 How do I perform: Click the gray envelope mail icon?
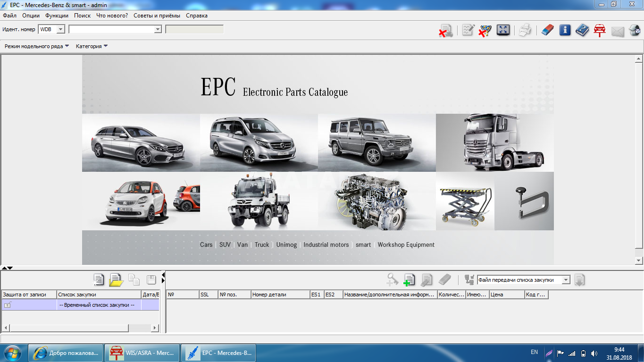(618, 32)
